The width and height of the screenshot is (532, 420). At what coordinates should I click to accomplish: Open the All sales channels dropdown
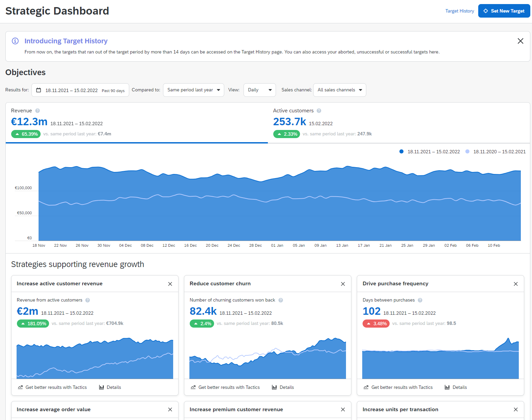click(340, 90)
